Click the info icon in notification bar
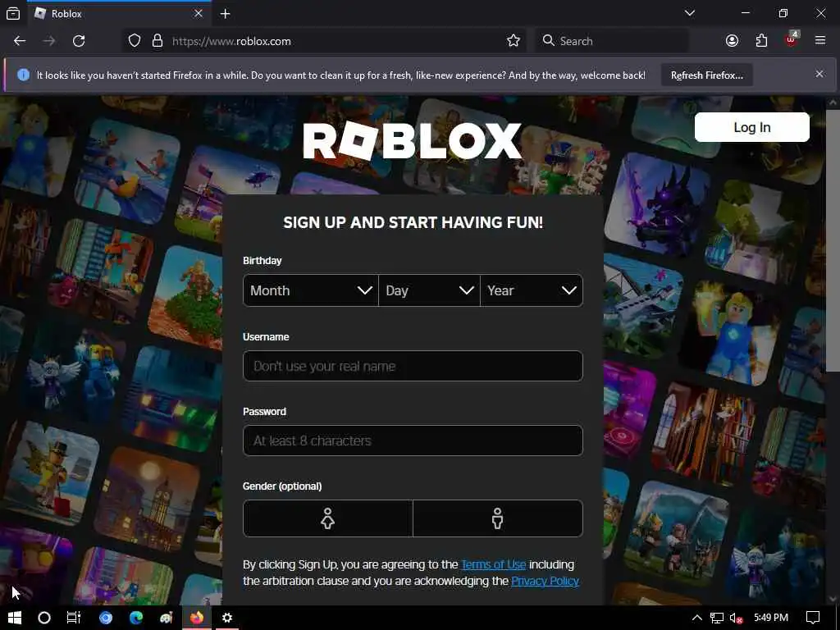Screen dimensions: 840x630 click(23, 75)
